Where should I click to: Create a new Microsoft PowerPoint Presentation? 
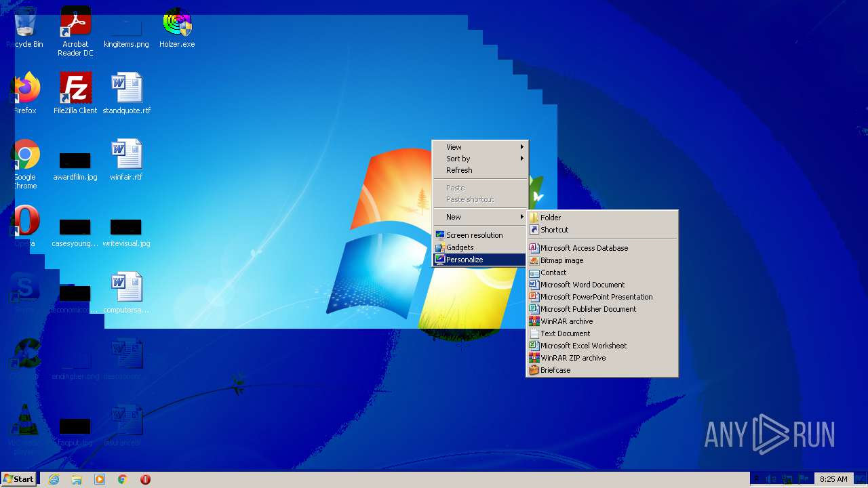[x=602, y=297]
